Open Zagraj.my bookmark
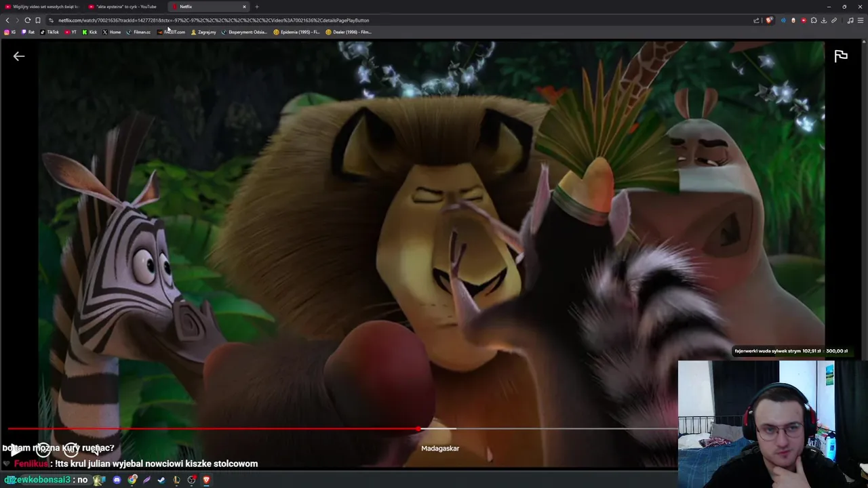This screenshot has width=868, height=488. click(x=203, y=32)
